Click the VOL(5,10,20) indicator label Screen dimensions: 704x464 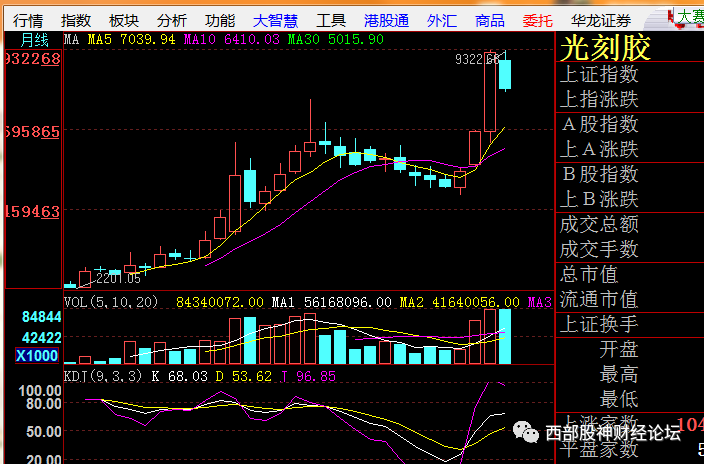pyautogui.click(x=111, y=302)
